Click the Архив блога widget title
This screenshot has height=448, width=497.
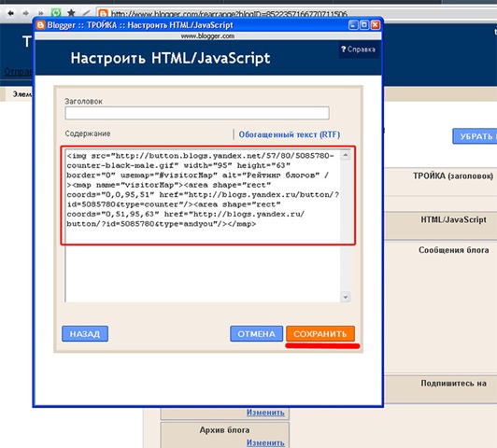click(x=225, y=430)
